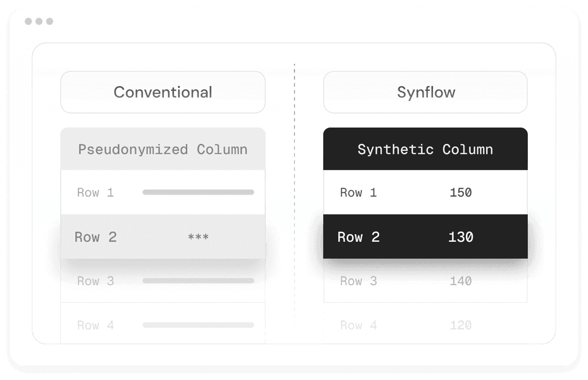Click the gray bar in Conventional Row 3
Screen dimensions: 588x380
click(198, 281)
